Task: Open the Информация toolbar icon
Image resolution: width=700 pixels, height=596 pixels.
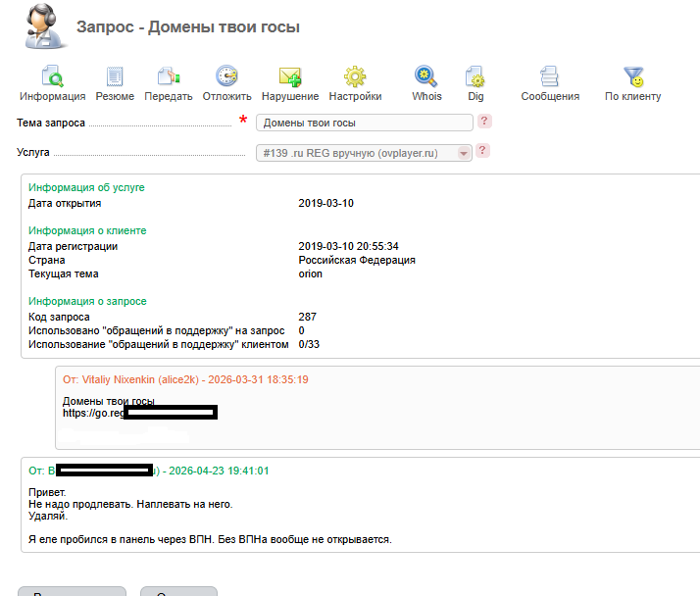Action: (52, 77)
